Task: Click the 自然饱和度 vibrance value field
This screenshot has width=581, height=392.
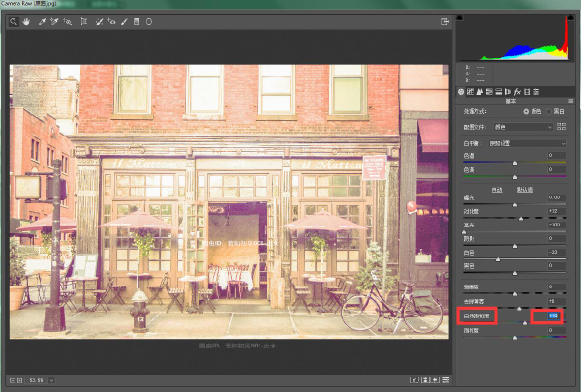Action: point(553,316)
